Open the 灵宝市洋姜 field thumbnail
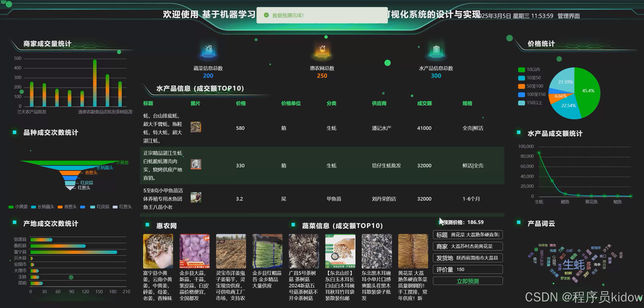 tap(231, 251)
